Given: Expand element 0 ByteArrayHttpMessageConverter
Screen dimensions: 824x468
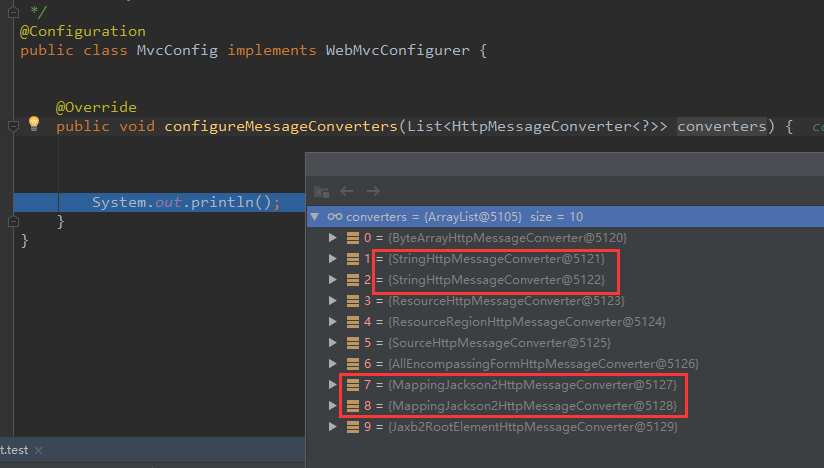Looking at the screenshot, I should coord(333,237).
